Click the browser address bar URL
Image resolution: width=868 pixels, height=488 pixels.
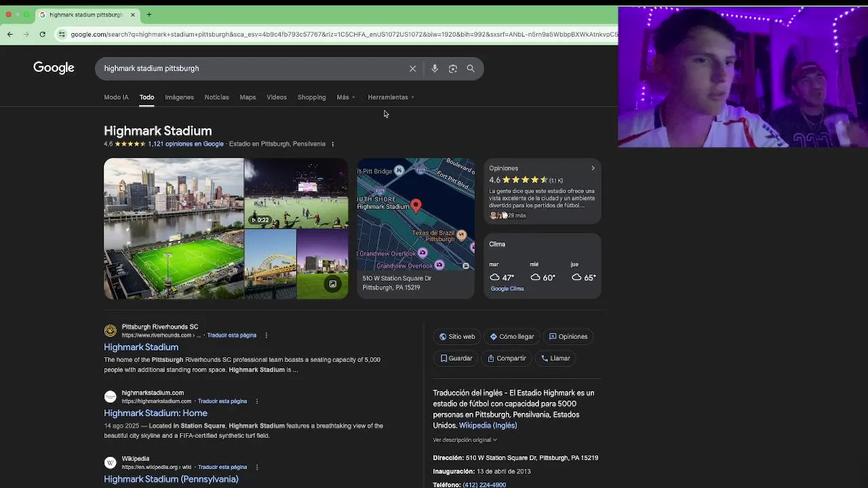(343, 34)
